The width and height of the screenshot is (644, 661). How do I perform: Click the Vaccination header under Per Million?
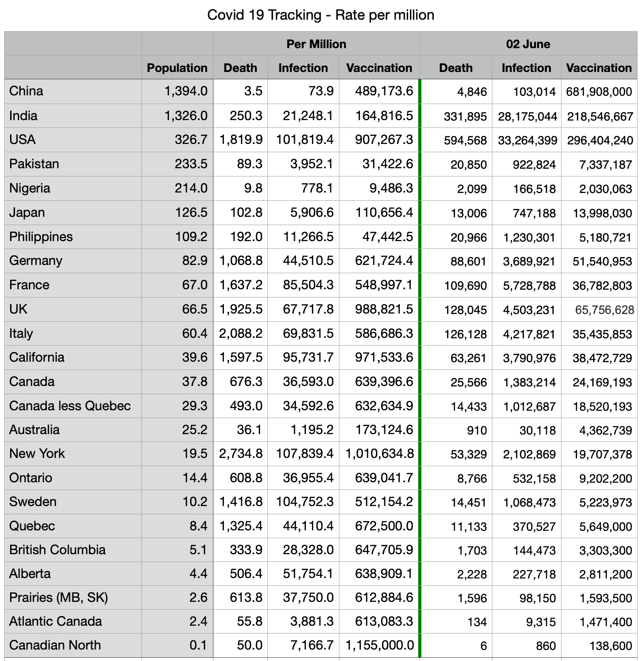coord(379,68)
